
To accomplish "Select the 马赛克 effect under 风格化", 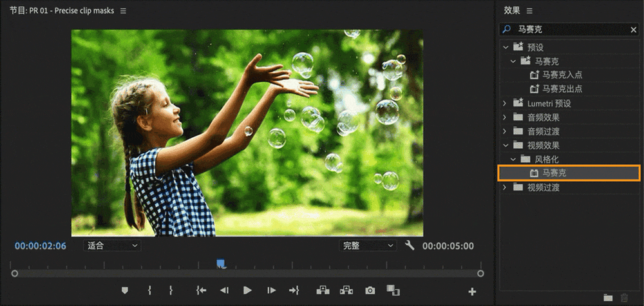I will [569, 173].
